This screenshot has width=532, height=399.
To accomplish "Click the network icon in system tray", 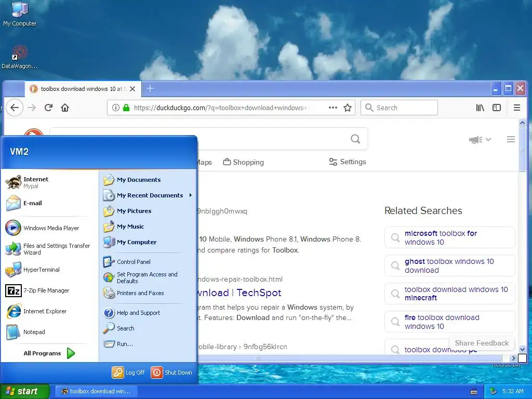I will (x=493, y=391).
